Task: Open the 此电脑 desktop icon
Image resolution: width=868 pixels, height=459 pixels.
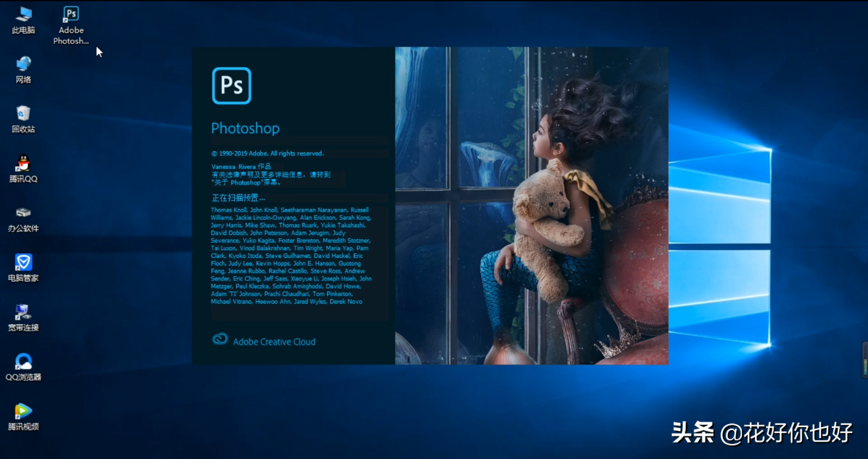Action: (24, 20)
